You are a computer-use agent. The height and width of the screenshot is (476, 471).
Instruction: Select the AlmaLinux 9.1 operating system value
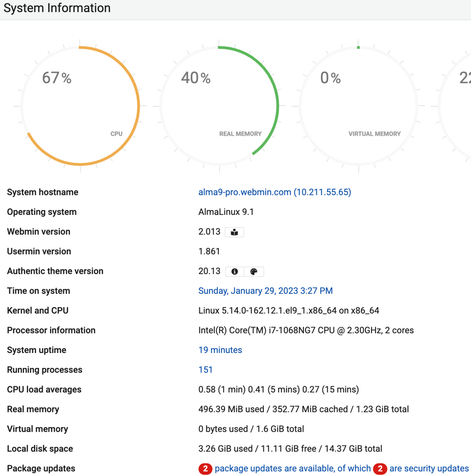tap(226, 212)
